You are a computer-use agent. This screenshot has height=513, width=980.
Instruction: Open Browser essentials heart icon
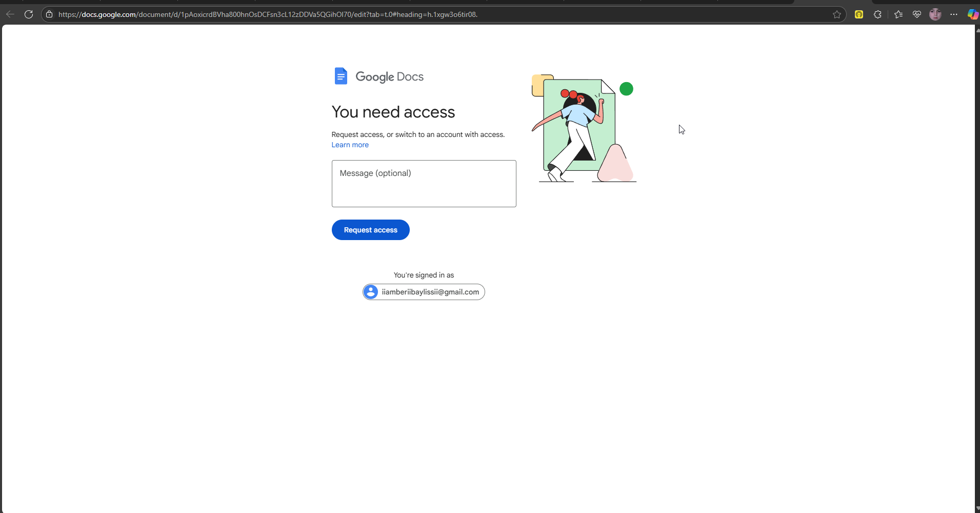pyautogui.click(x=917, y=14)
